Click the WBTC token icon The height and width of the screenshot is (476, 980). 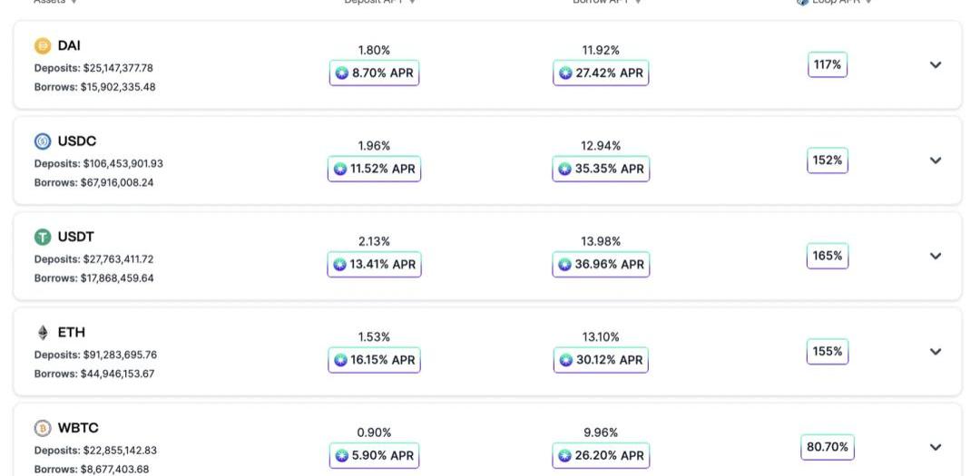(x=43, y=428)
